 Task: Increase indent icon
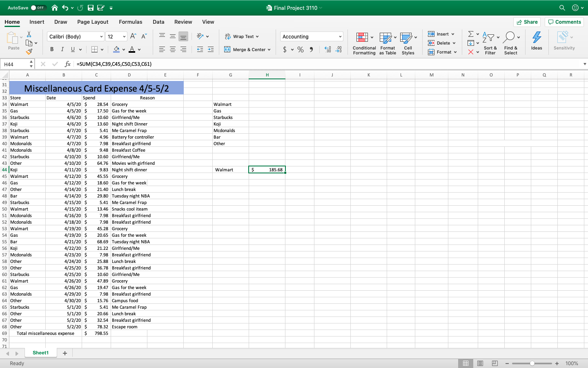(211, 49)
